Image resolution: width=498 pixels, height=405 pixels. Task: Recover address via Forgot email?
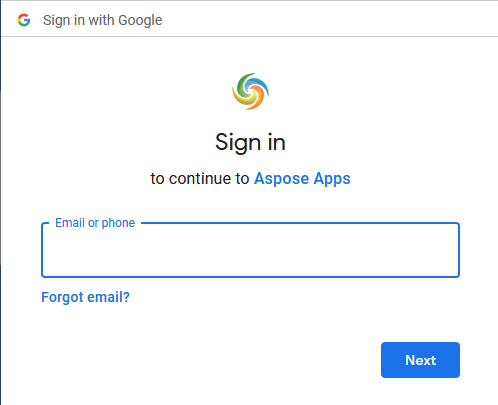[x=85, y=297]
